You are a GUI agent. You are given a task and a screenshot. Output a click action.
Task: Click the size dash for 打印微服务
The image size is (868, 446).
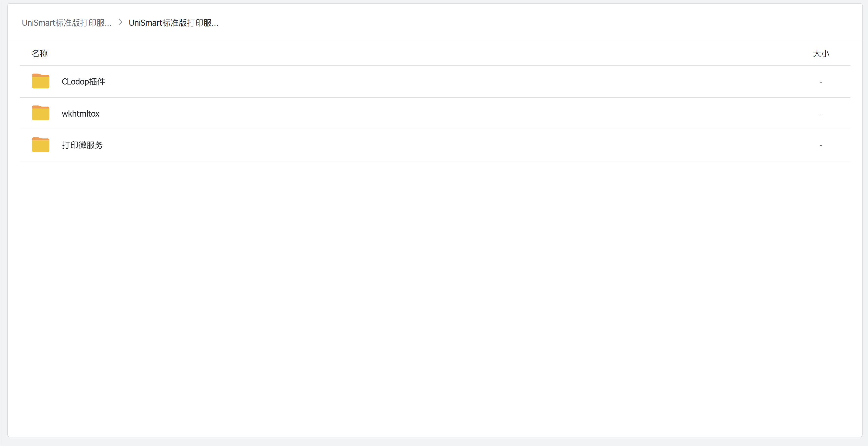[x=821, y=146]
